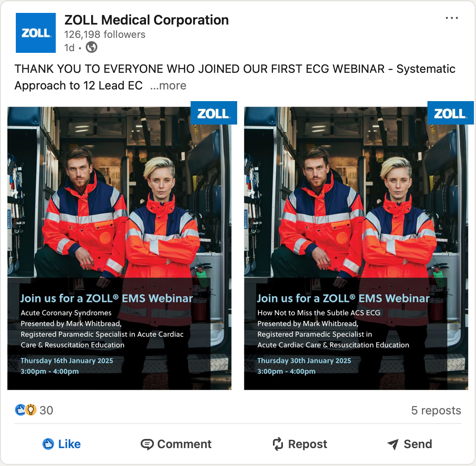Click the Repost arrows icon
476x466 pixels.
[278, 444]
